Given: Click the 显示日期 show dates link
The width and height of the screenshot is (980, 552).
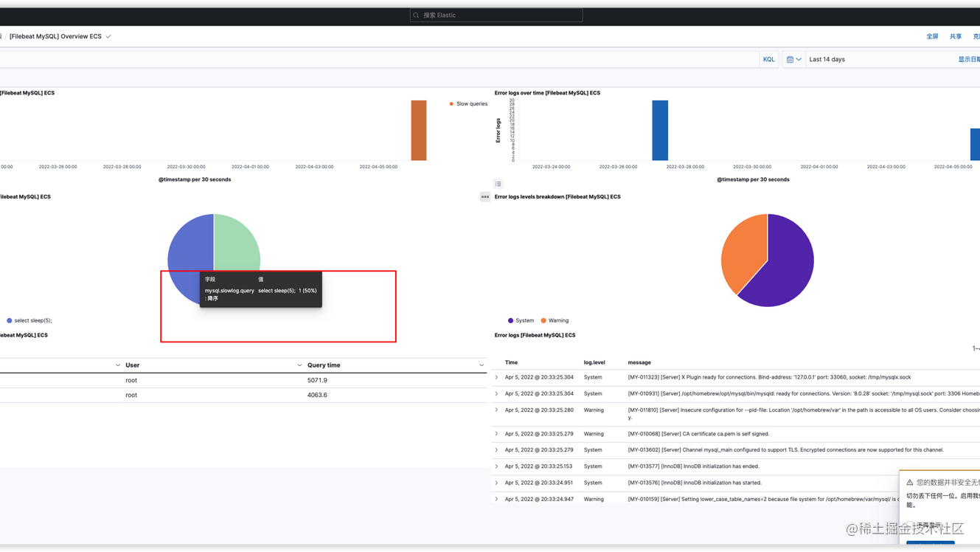Looking at the screenshot, I should pyautogui.click(x=969, y=60).
